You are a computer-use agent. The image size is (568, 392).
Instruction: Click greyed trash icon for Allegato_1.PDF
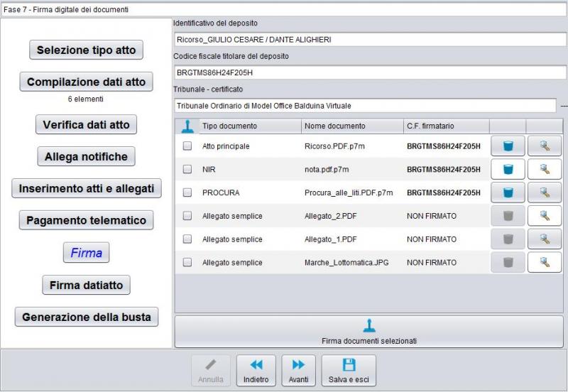click(x=508, y=239)
